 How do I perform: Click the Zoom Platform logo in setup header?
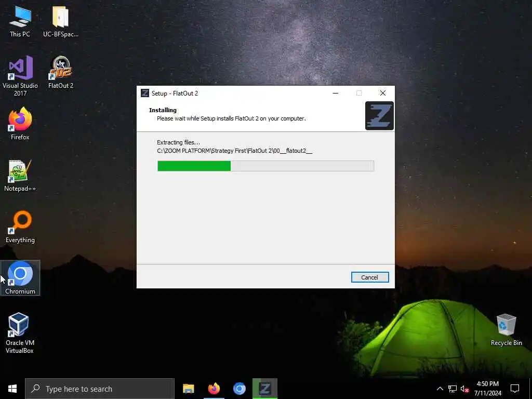pyautogui.click(x=379, y=116)
